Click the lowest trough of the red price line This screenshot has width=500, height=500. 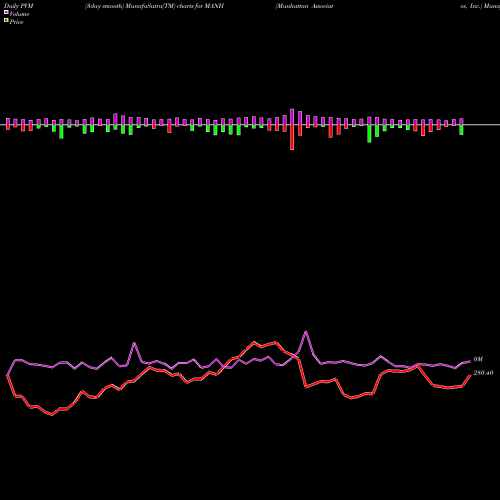click(52, 415)
